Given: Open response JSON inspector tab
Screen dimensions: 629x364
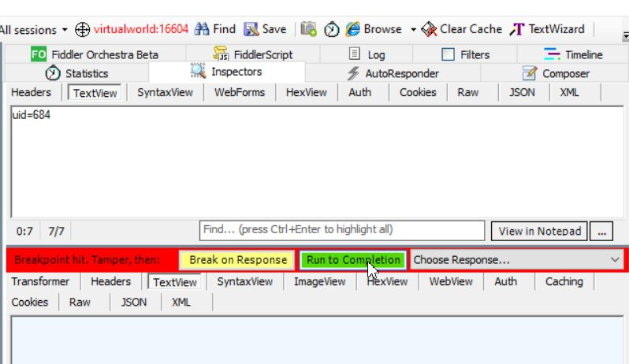Looking at the screenshot, I should click(134, 303).
